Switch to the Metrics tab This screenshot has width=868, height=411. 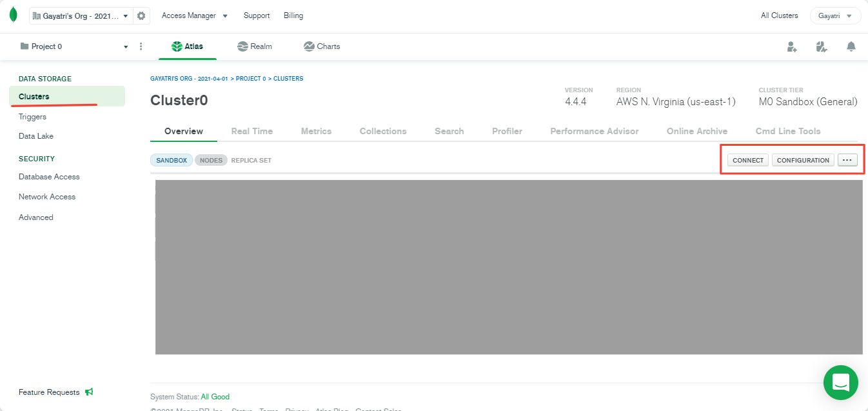click(x=316, y=131)
